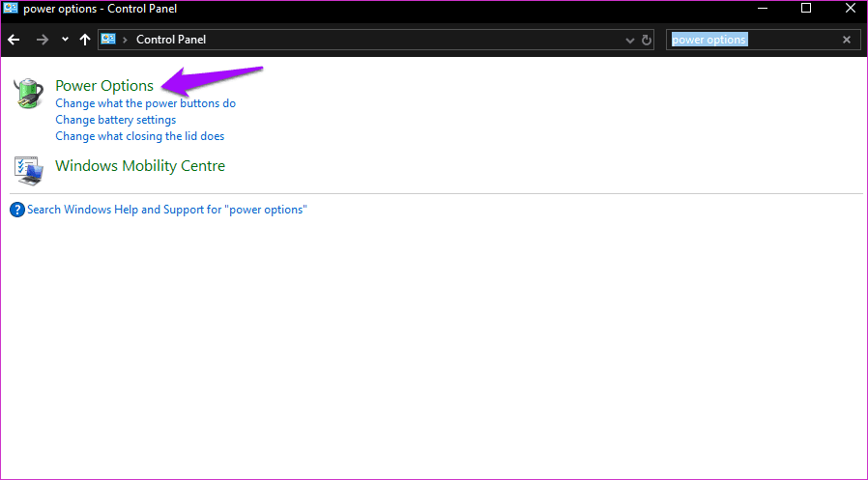Expand the address bar history dropdown
Screen dimensions: 868x480
pyautogui.click(x=629, y=41)
